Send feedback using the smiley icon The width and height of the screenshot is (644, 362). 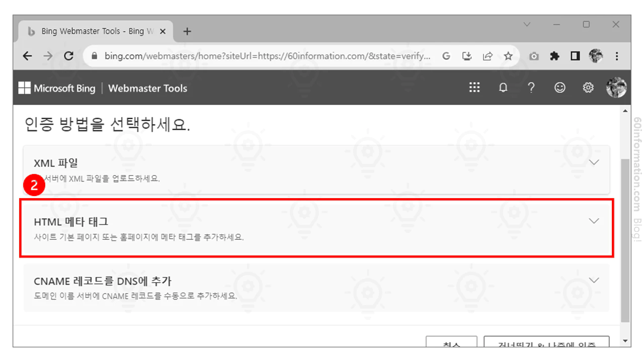coord(559,87)
